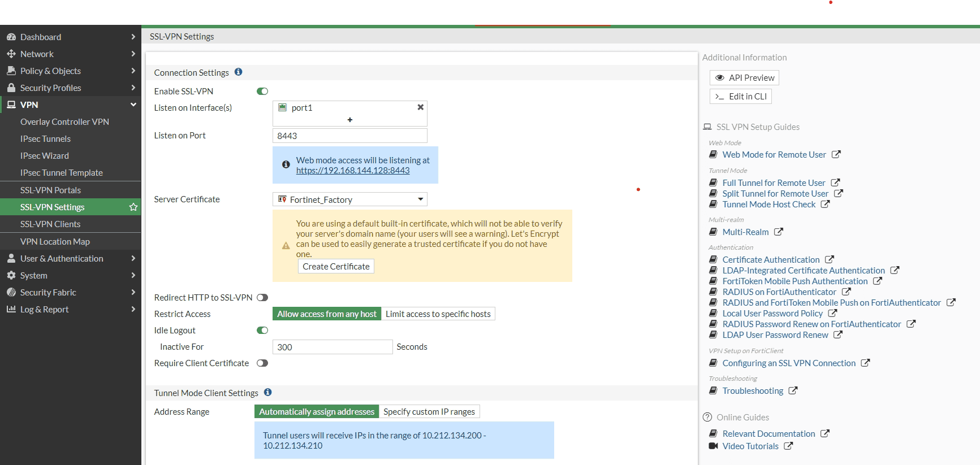This screenshot has height=465, width=980.
Task: Click the Online Guides question mark icon
Action: click(707, 417)
